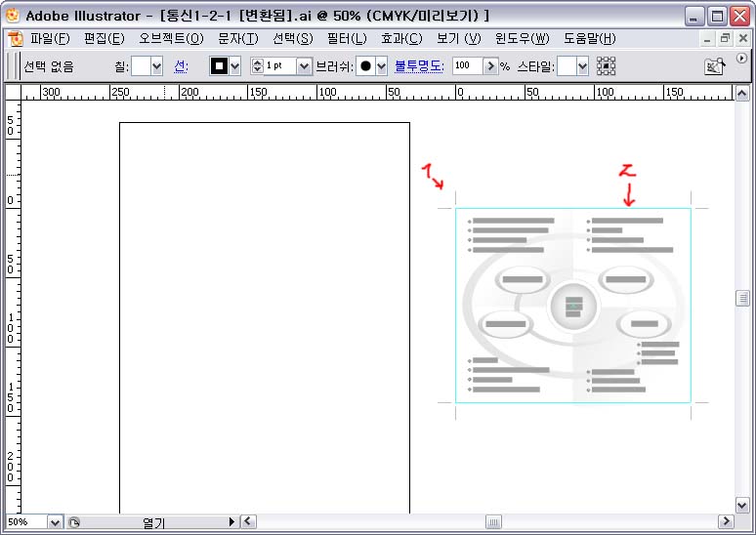Click the 불투명도 opacity link
The image size is (756, 535).
(x=419, y=66)
